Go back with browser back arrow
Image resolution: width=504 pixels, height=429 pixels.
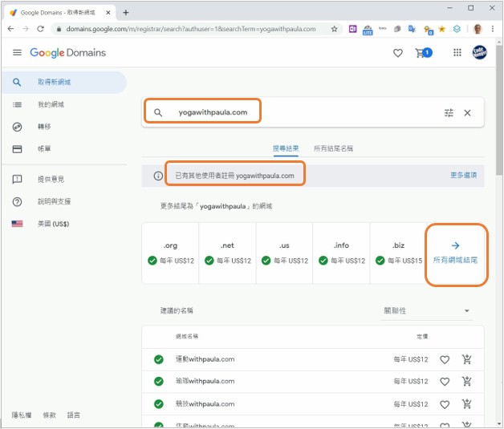[x=10, y=29]
